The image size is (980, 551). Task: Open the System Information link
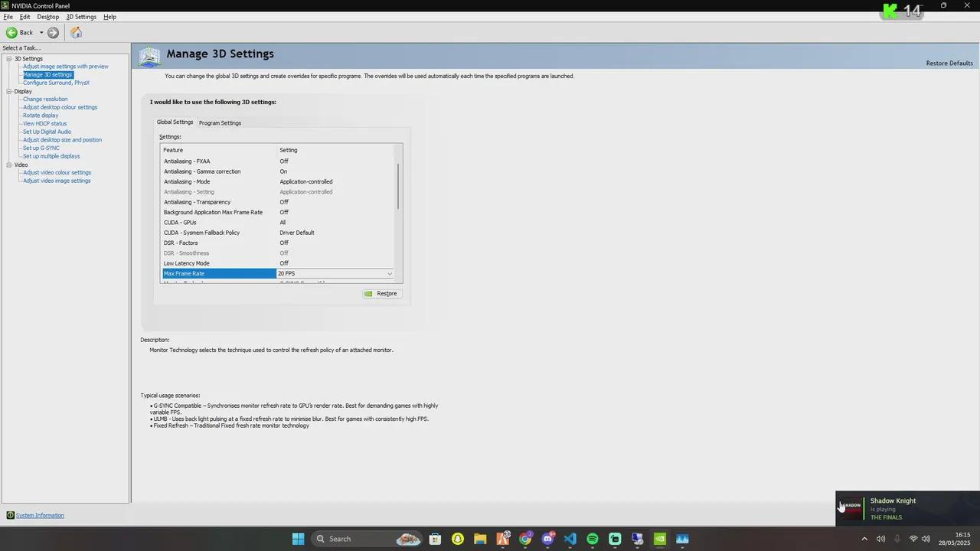pos(40,515)
